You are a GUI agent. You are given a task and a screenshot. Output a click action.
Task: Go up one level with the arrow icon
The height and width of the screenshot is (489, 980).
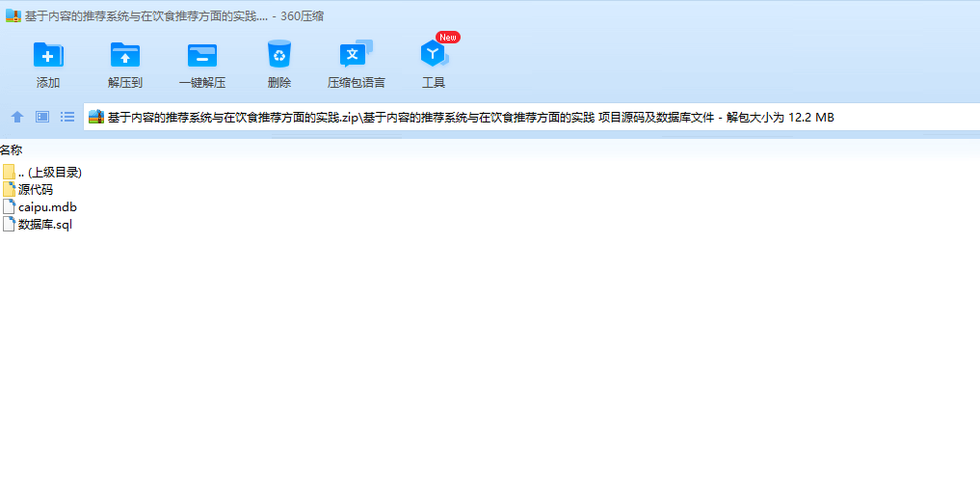click(x=17, y=117)
